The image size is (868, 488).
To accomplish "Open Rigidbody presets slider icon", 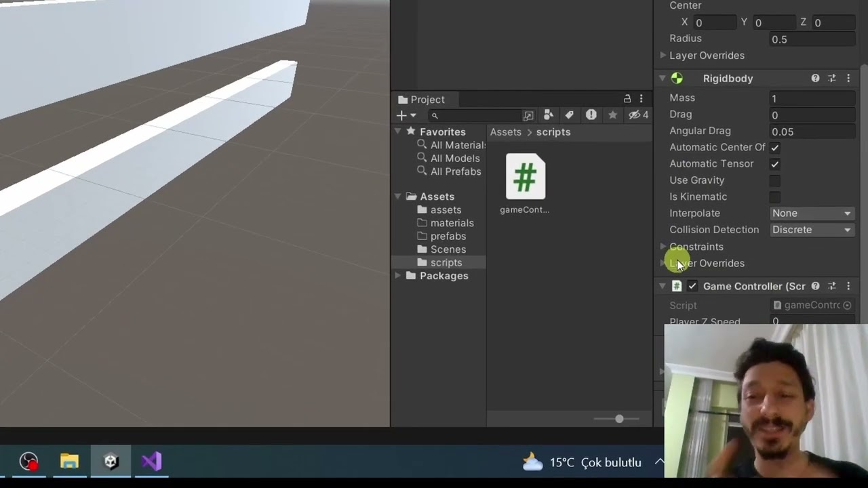I will point(832,79).
